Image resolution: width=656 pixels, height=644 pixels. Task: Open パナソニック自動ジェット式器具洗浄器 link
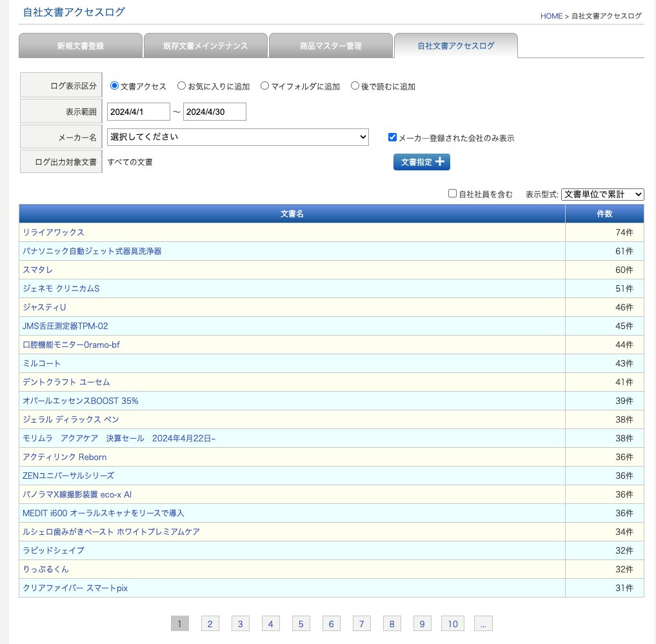click(x=92, y=251)
